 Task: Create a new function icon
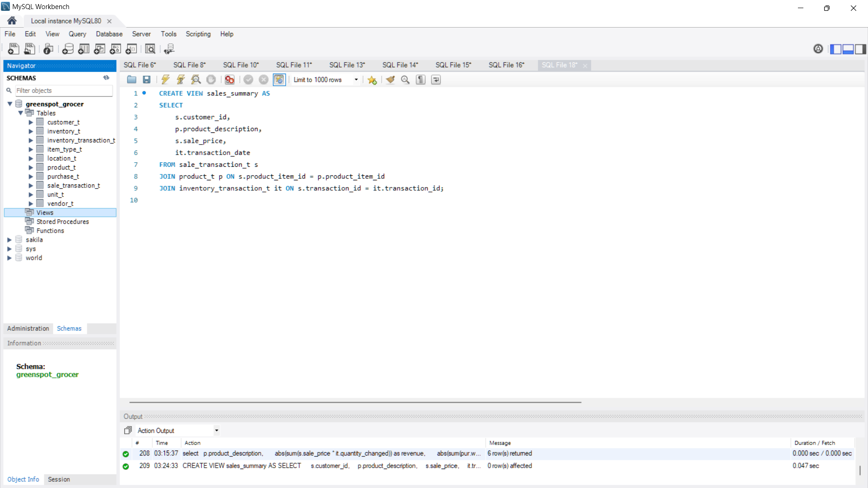[x=131, y=49]
